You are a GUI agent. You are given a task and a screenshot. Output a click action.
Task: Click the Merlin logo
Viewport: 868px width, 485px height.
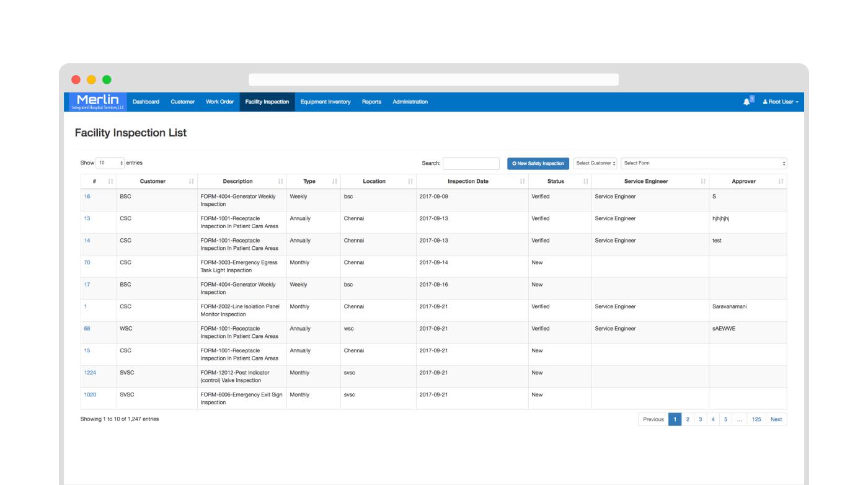point(96,102)
